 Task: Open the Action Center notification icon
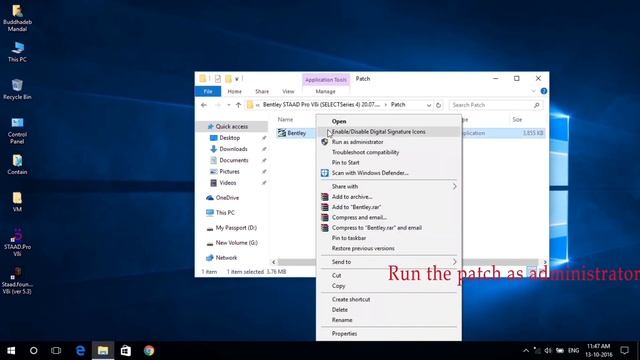tap(624, 351)
